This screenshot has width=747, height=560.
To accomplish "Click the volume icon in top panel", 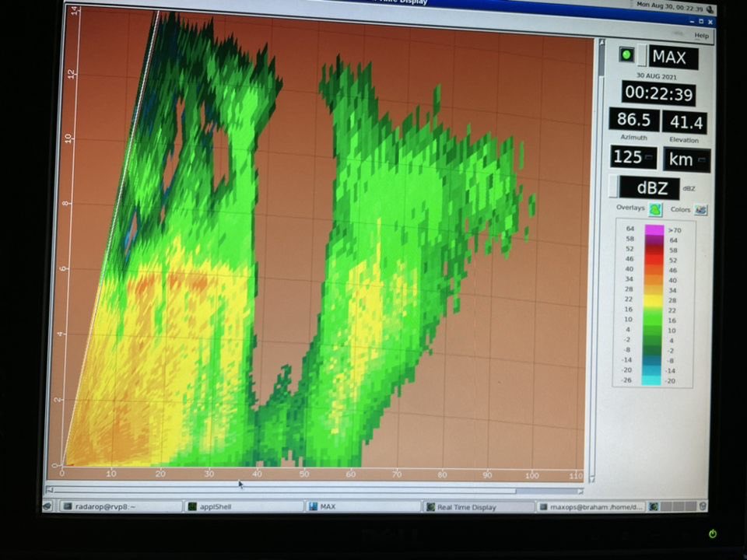I will pos(710,6).
